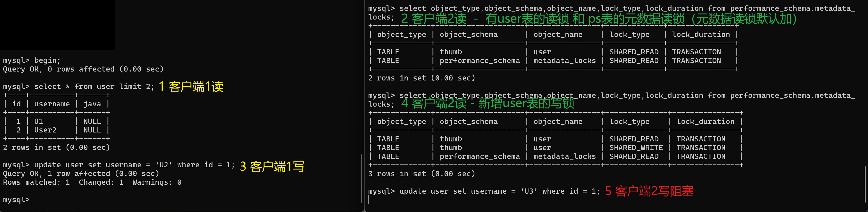This screenshot has height=212, width=868.
Task: Click the '3 rows in set' result line
Action: (x=421, y=174)
